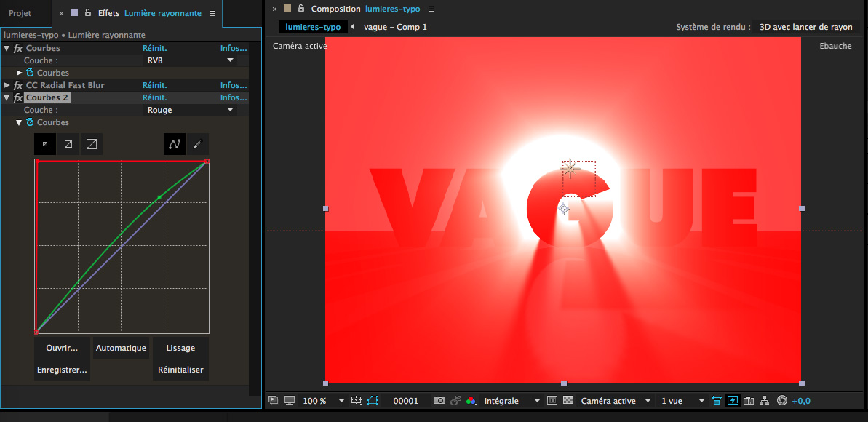Close the Composition panel tab

point(274,9)
